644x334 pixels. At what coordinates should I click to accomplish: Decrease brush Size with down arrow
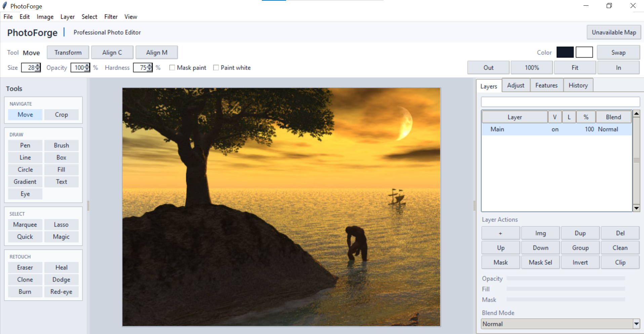[x=38, y=70]
